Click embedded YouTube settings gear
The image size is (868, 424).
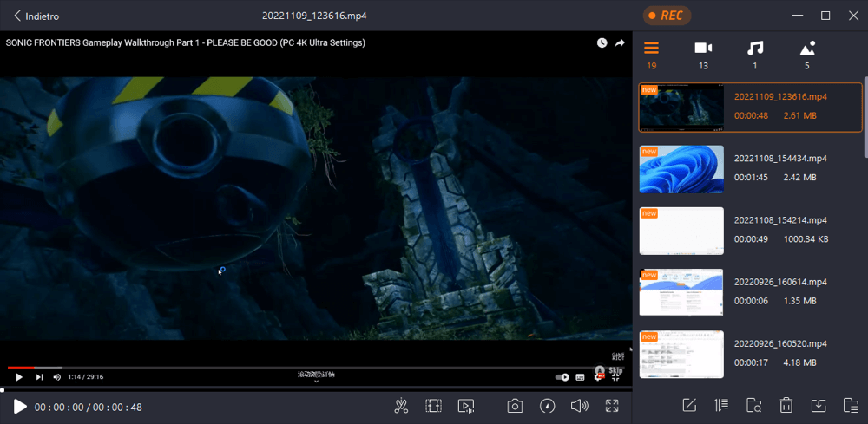(599, 377)
